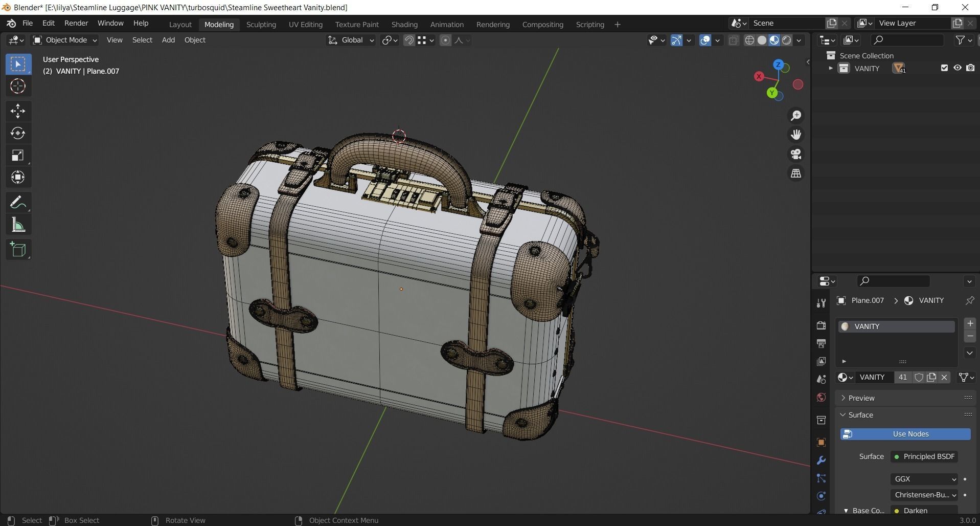Open the File menu
The width and height of the screenshot is (980, 526).
[28, 23]
